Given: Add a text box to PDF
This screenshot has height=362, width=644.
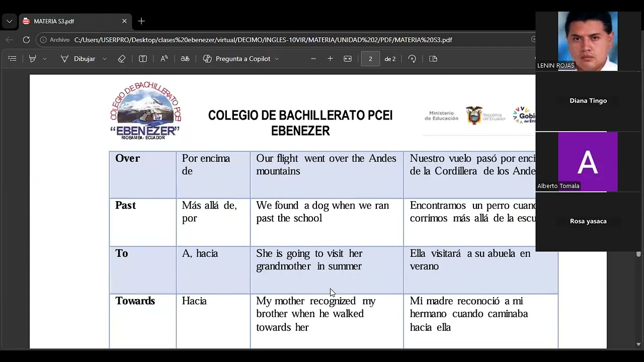Looking at the screenshot, I should click(x=143, y=59).
